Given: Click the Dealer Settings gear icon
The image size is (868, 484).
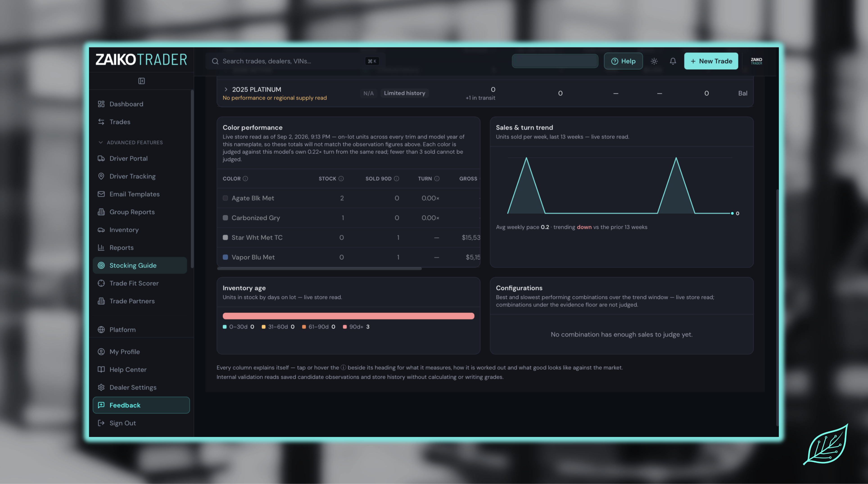Looking at the screenshot, I should tap(101, 388).
